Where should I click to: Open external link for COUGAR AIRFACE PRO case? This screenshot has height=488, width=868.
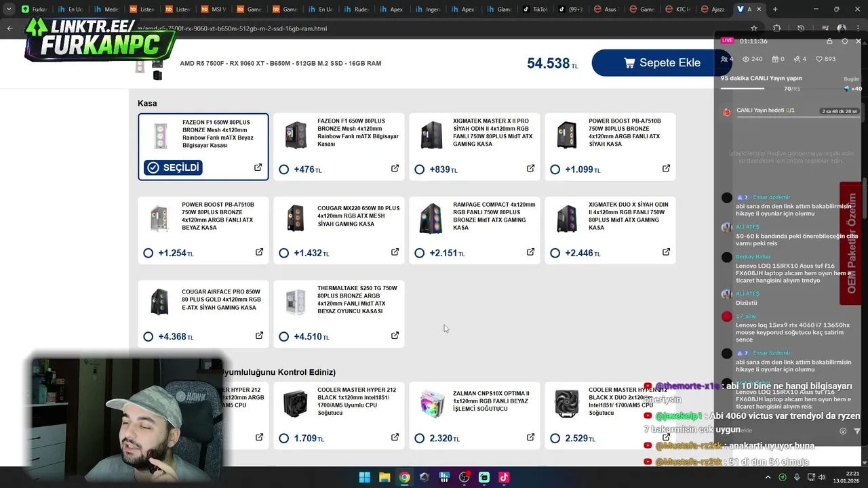click(x=259, y=335)
